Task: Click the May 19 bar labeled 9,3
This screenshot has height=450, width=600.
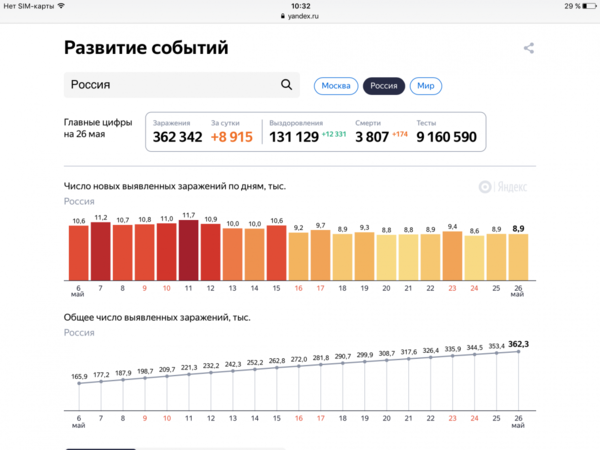Action: tap(364, 256)
